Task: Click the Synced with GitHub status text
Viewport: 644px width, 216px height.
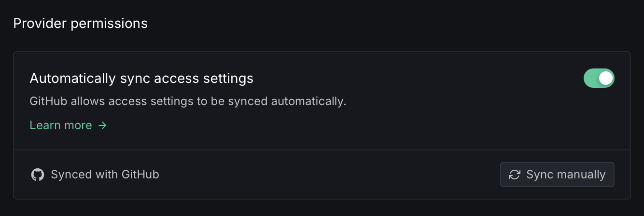Action: pyautogui.click(x=105, y=175)
